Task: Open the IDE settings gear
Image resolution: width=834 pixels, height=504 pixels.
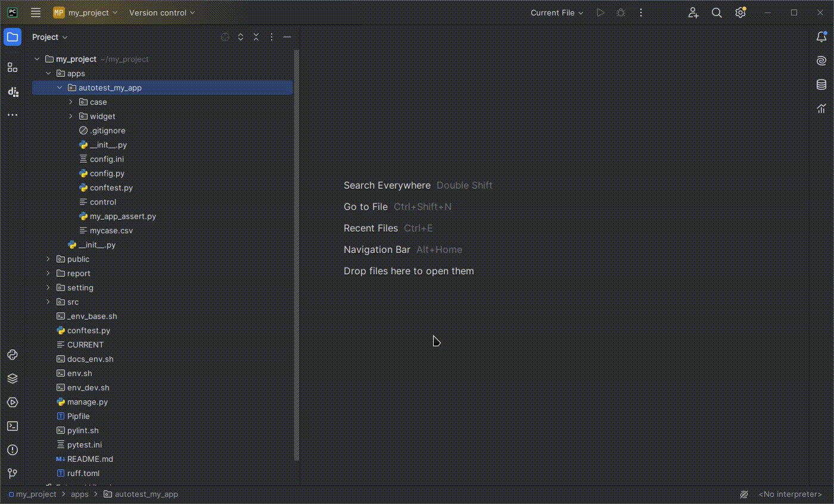Action: [740, 13]
